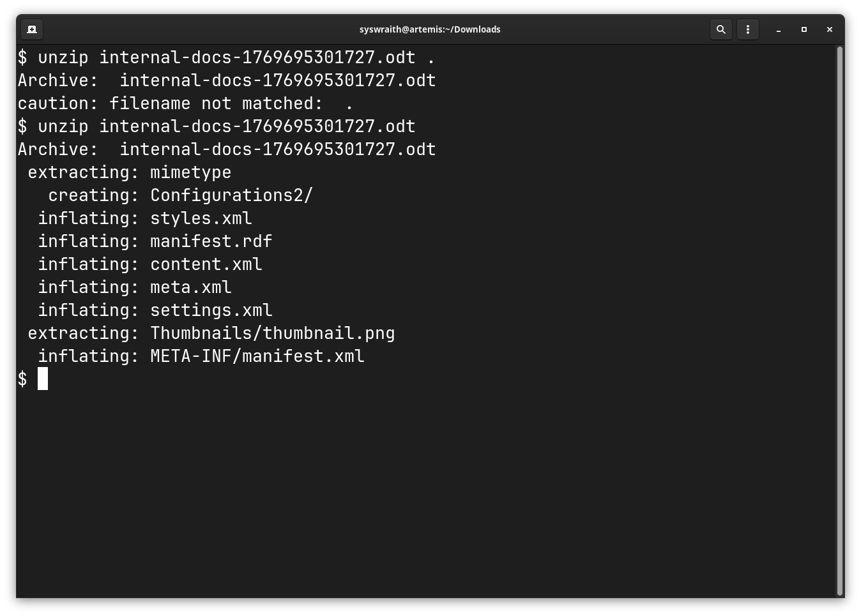Click the settings.xml filename
Image resolution: width=861 pixels, height=616 pixels.
tap(211, 310)
